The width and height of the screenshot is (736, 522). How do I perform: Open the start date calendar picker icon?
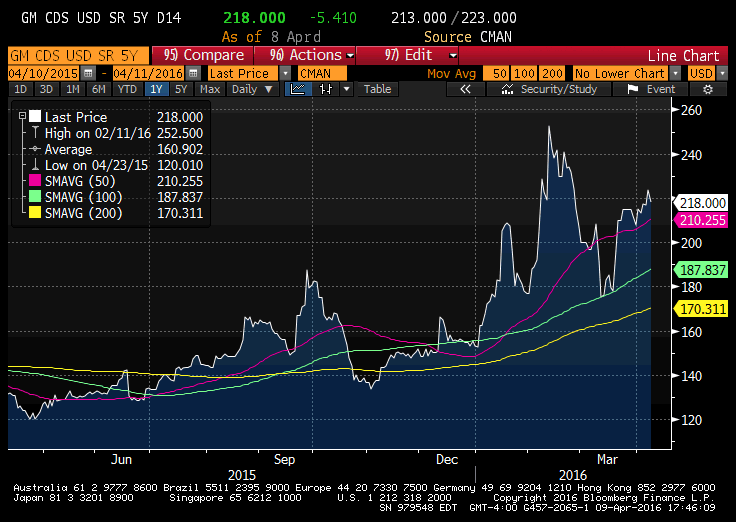pos(87,74)
